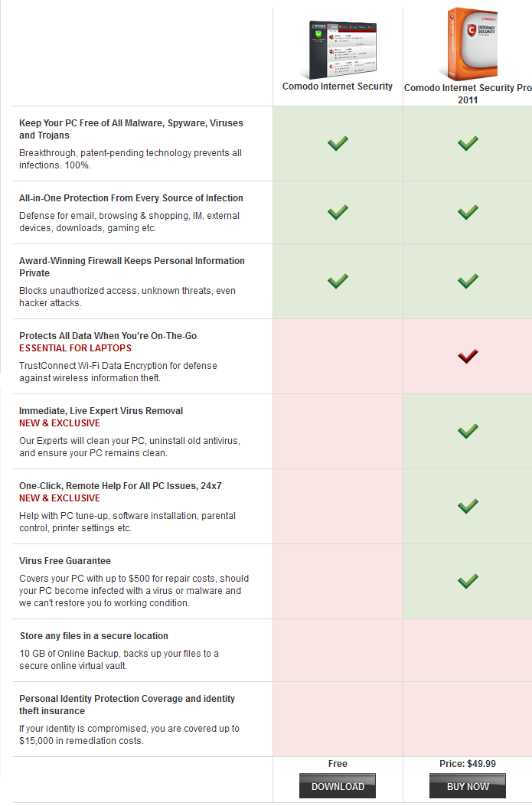Click the free checkmark for Award-Winning Firewall
This screenshot has width=532, height=806.
tap(338, 281)
